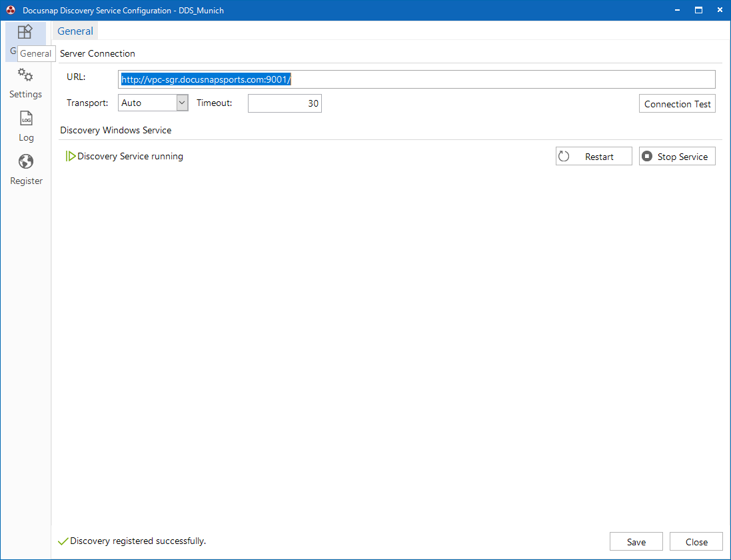Click the green running status icon
The width and height of the screenshot is (731, 560).
tap(71, 156)
